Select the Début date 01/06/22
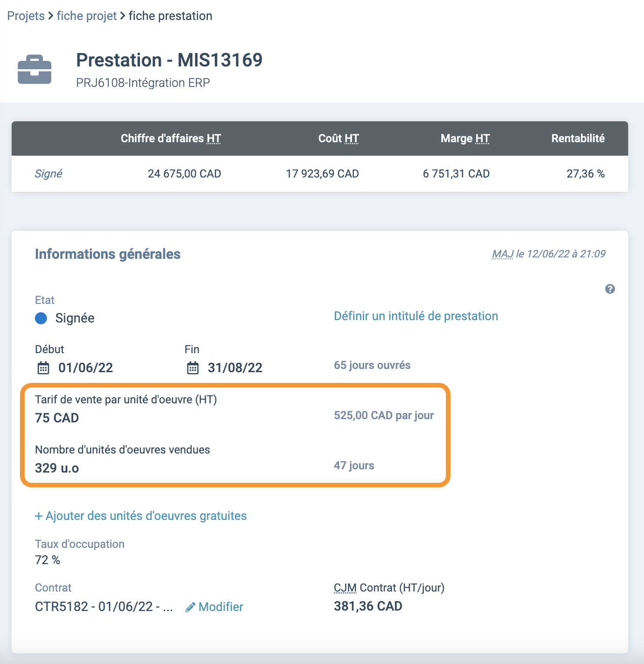This screenshot has width=644, height=664. (x=86, y=368)
